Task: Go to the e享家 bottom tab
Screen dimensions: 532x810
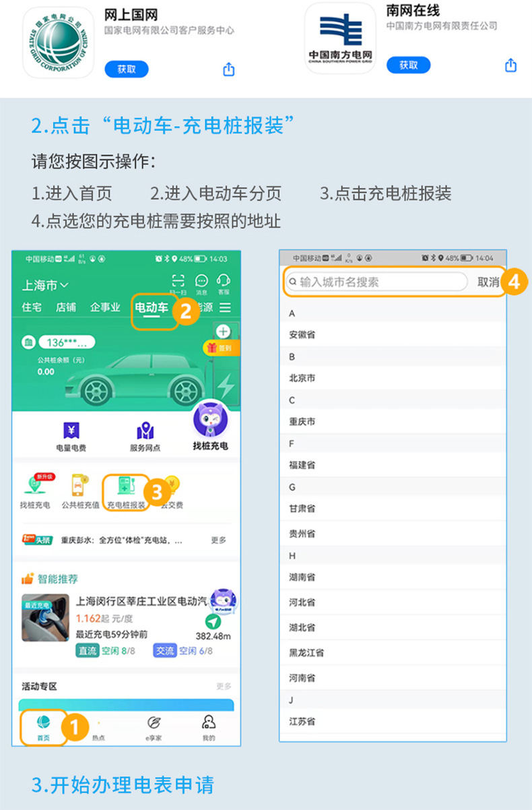Action: pyautogui.click(x=154, y=729)
